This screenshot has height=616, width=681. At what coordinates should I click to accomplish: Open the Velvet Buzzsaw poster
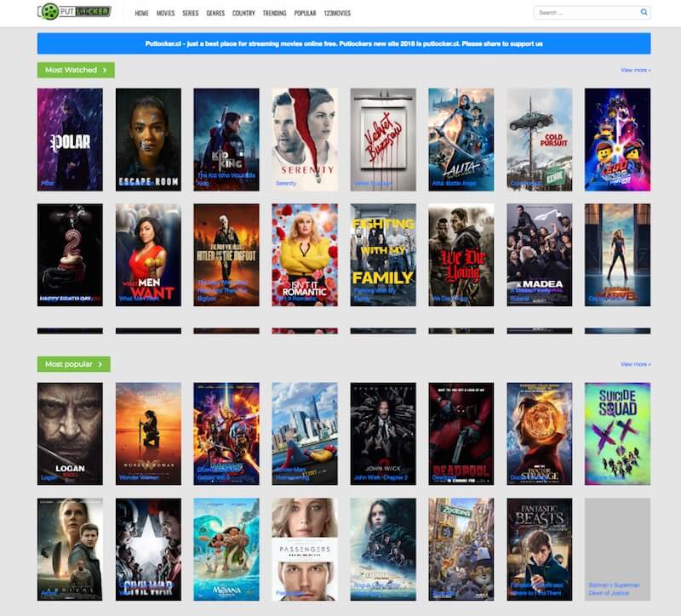pos(383,140)
